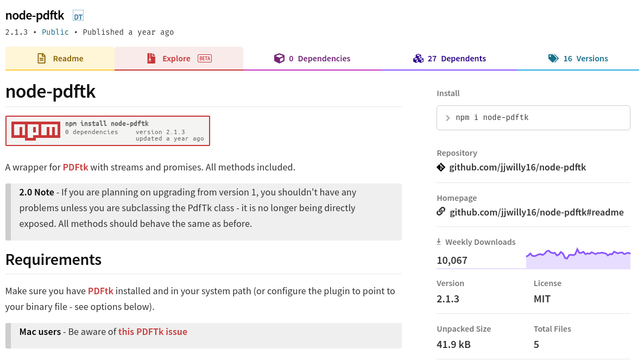Image resolution: width=644 pixels, height=361 pixels.
Task: Click the terminal prompt chevron in install box
Action: (x=447, y=118)
